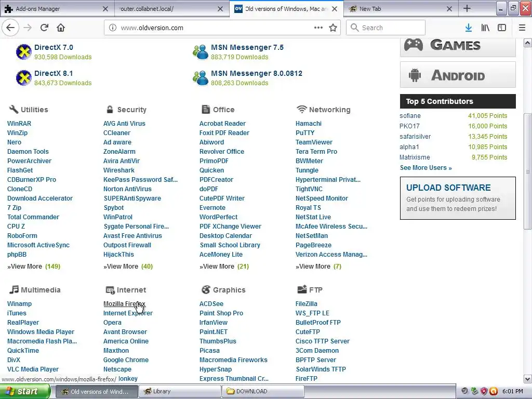Click the orange tray icon near clock

(x=494, y=391)
